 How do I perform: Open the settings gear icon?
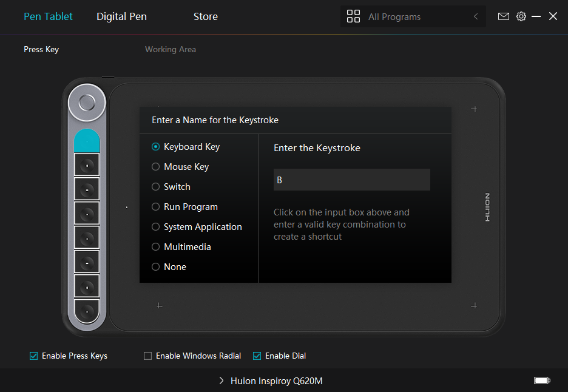521,16
